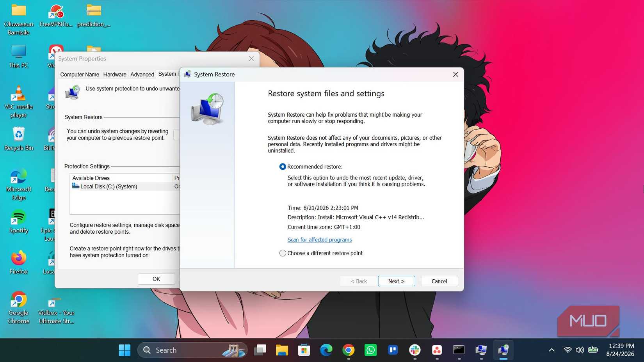Select Local Disk (C:) (System) drive row

125,186
